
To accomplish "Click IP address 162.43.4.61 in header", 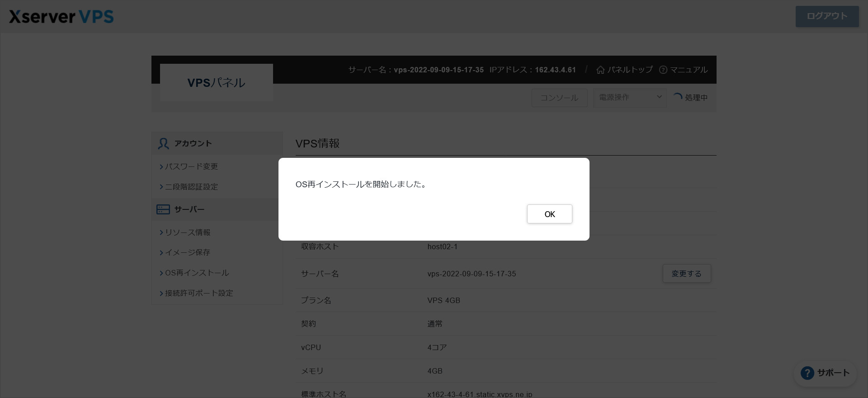I will tap(555, 70).
